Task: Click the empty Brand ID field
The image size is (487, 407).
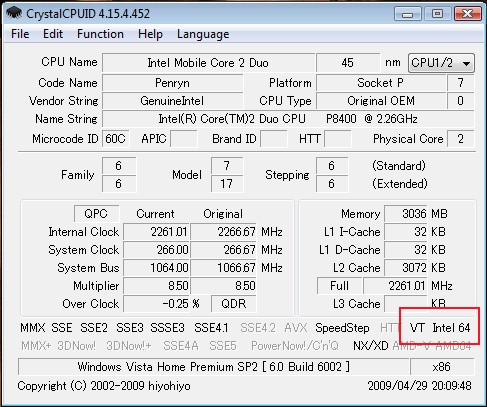Action: (x=273, y=139)
